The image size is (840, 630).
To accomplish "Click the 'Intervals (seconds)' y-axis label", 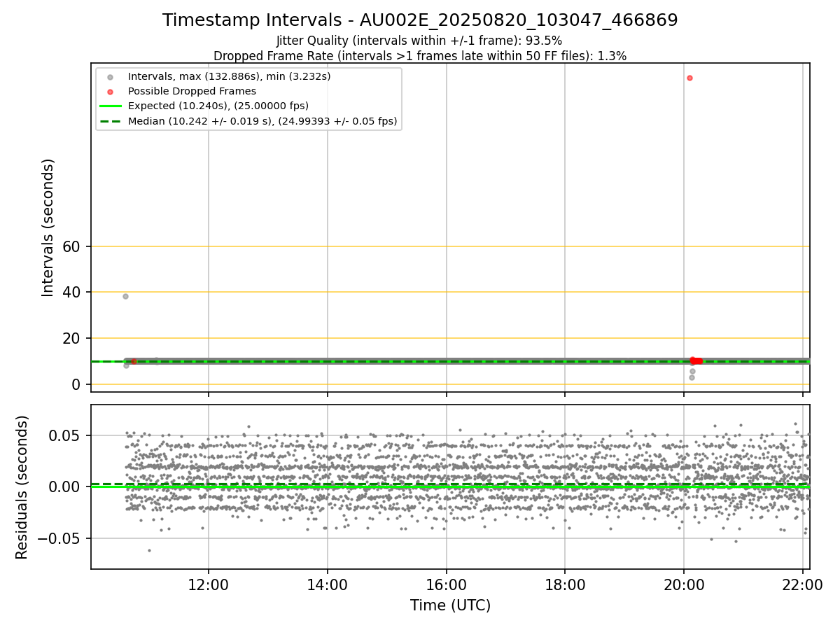I will 48,227.
